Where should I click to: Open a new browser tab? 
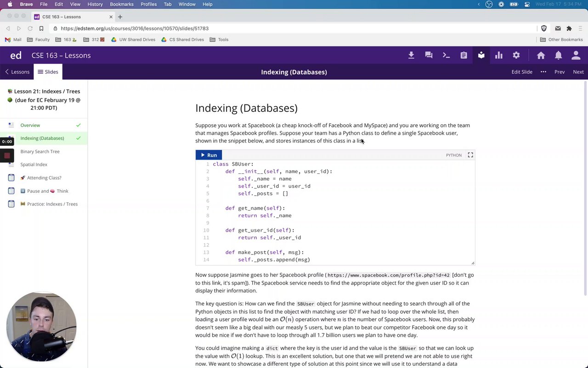point(120,17)
